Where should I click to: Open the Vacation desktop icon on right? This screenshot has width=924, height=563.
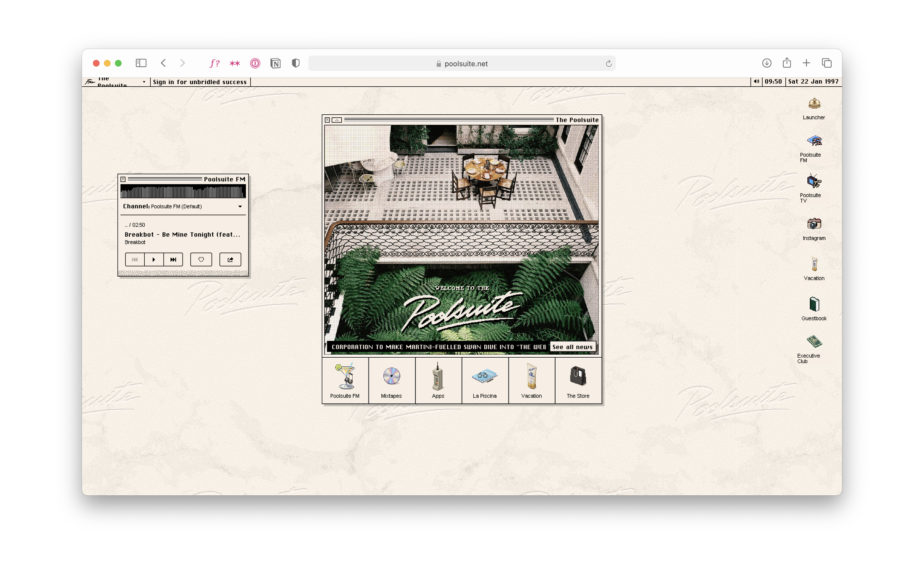tap(814, 268)
